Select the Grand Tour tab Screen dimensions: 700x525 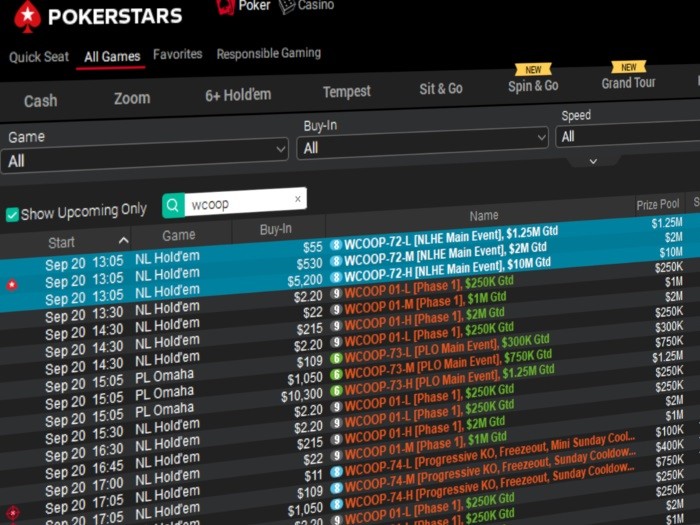point(629,83)
